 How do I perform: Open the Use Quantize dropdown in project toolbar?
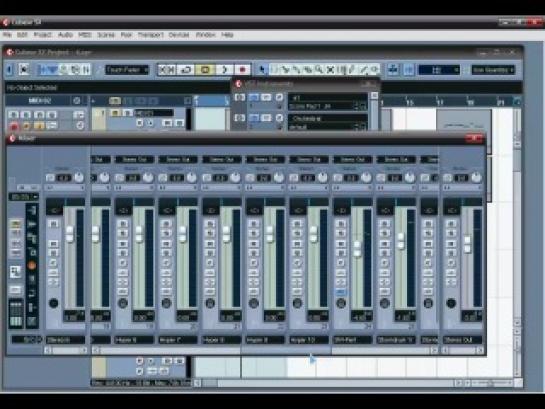tap(493, 69)
